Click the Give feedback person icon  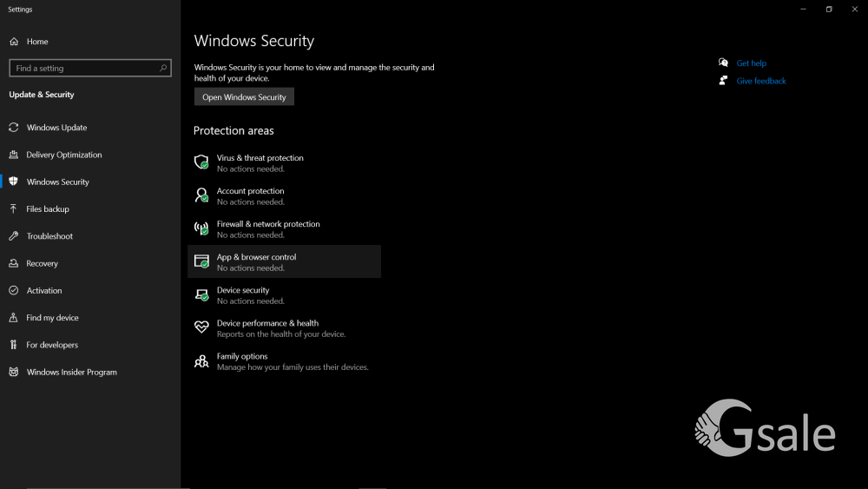pos(723,80)
